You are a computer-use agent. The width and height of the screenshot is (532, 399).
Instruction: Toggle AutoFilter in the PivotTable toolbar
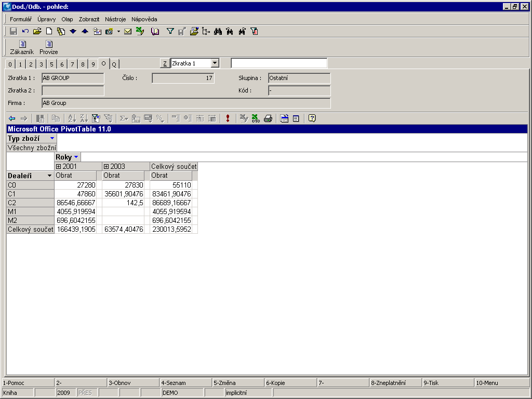[x=96, y=118]
